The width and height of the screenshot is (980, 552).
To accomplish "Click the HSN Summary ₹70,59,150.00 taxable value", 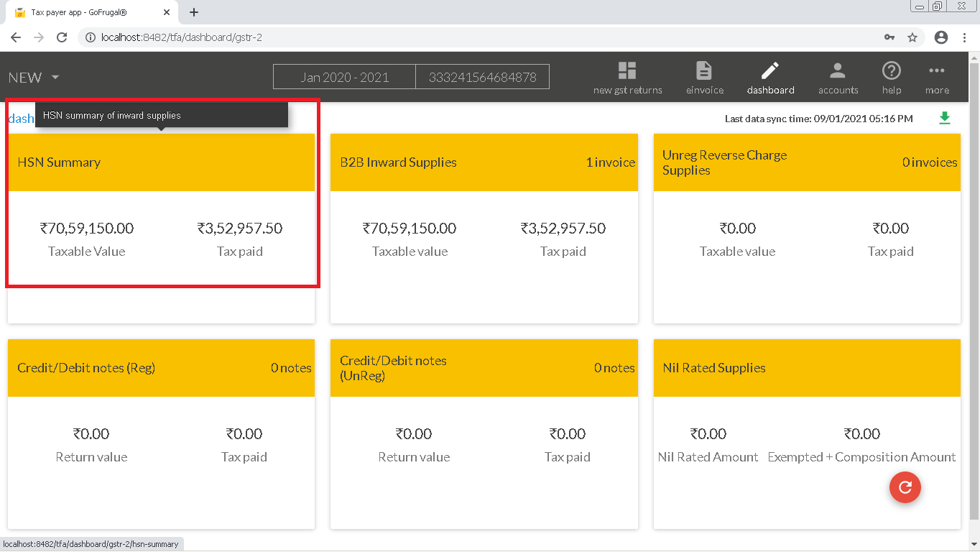I will (87, 229).
